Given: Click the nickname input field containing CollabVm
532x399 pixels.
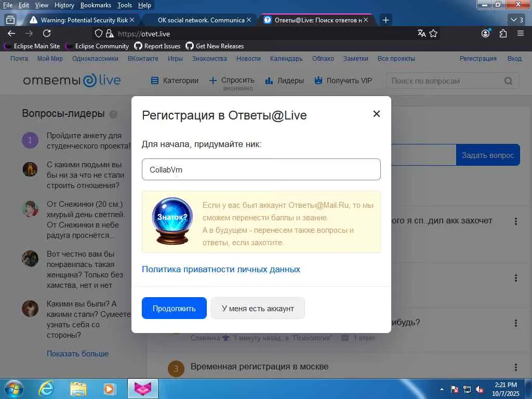Looking at the screenshot, I should point(261,169).
